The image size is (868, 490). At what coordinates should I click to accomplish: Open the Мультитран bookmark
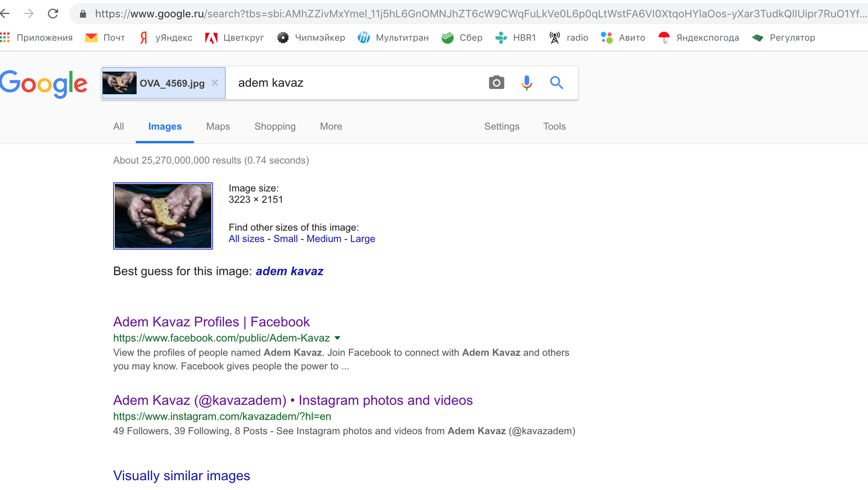(393, 37)
